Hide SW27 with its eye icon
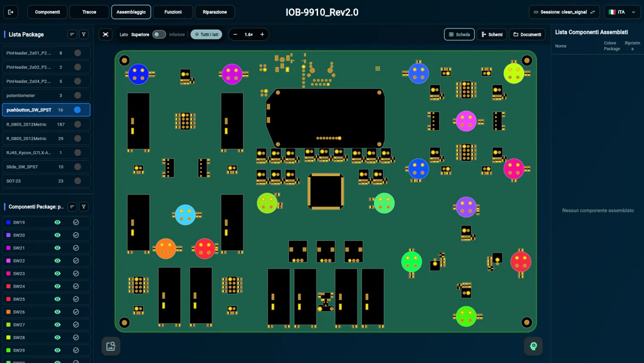 58,325
